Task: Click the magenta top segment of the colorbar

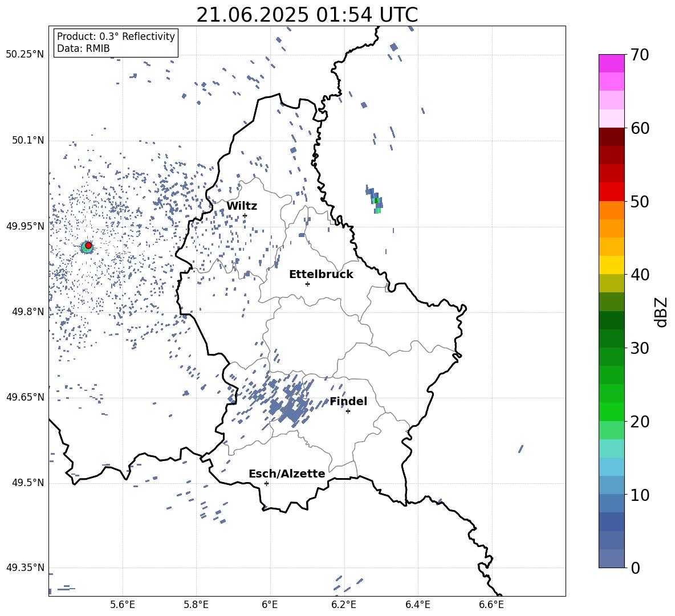Action: point(611,63)
